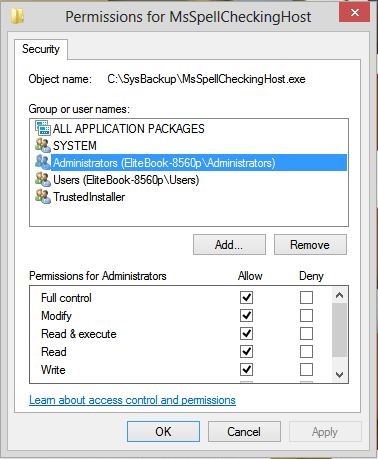Viewport: 378px width, 459px height.
Task: Click the folder icon in title bar
Action: [x=17, y=16]
